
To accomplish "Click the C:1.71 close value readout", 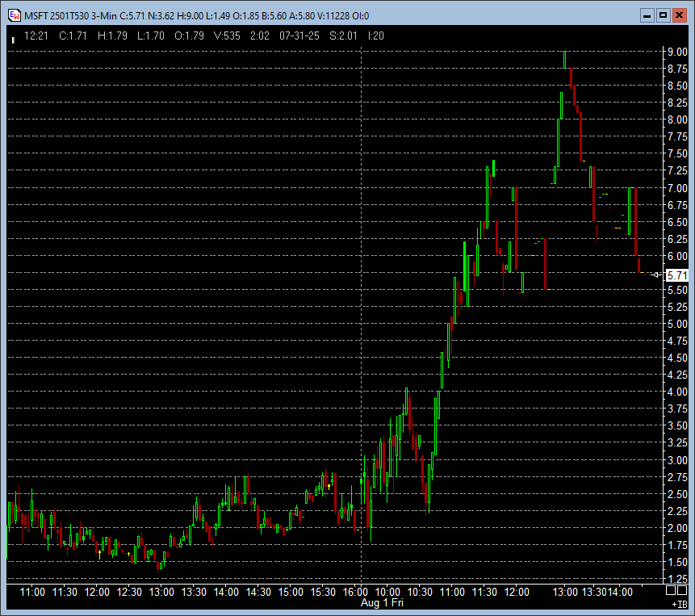I will click(73, 36).
